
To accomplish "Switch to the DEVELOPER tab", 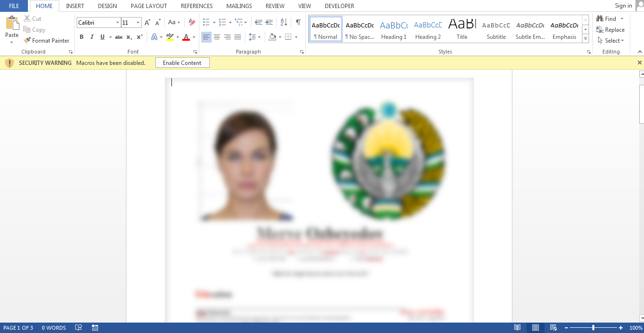I will click(x=340, y=6).
